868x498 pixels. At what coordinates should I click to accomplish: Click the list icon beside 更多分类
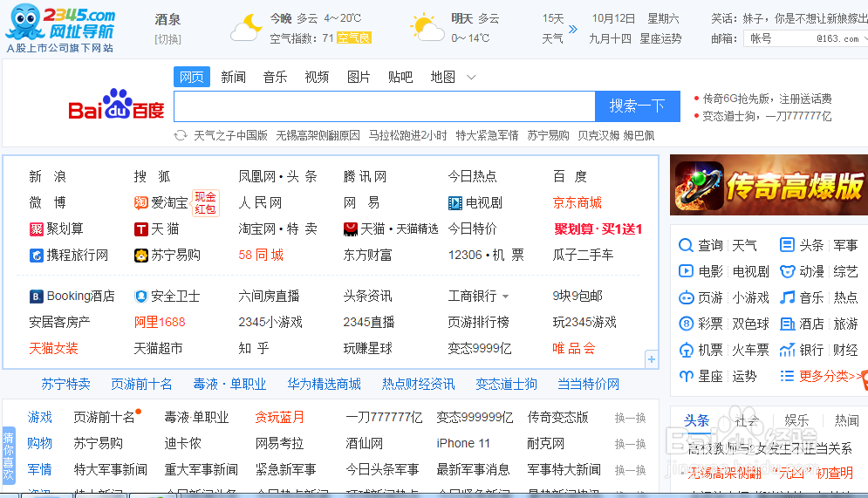pyautogui.click(x=787, y=376)
